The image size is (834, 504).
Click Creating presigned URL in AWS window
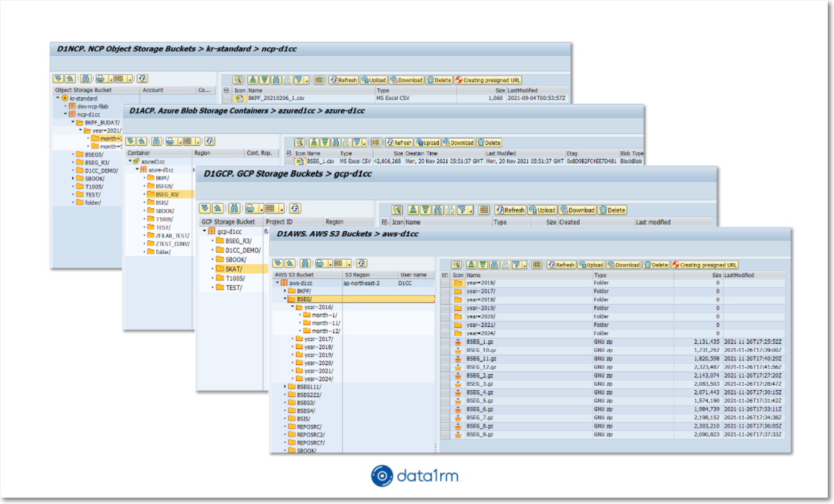(705, 264)
